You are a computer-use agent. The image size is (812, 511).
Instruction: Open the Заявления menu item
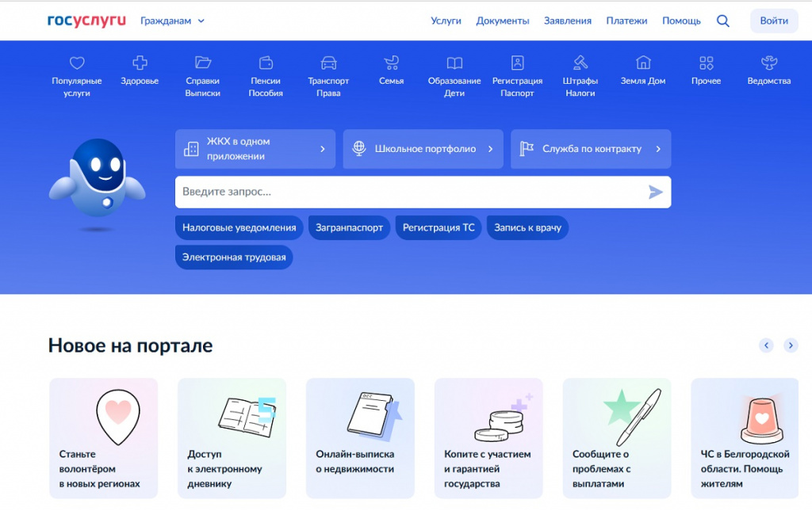[568, 21]
